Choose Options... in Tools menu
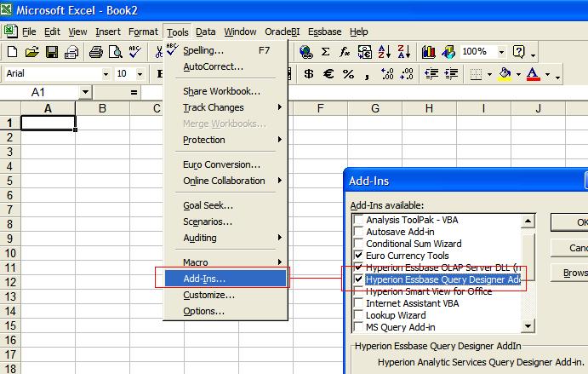 coord(225,311)
